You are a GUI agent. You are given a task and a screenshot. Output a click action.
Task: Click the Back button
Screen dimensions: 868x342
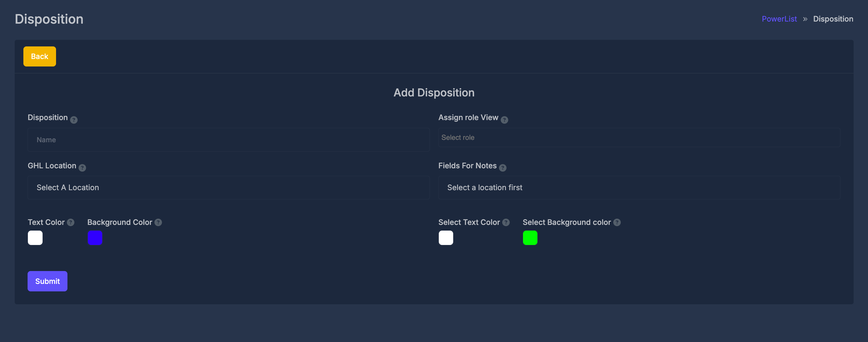[40, 56]
